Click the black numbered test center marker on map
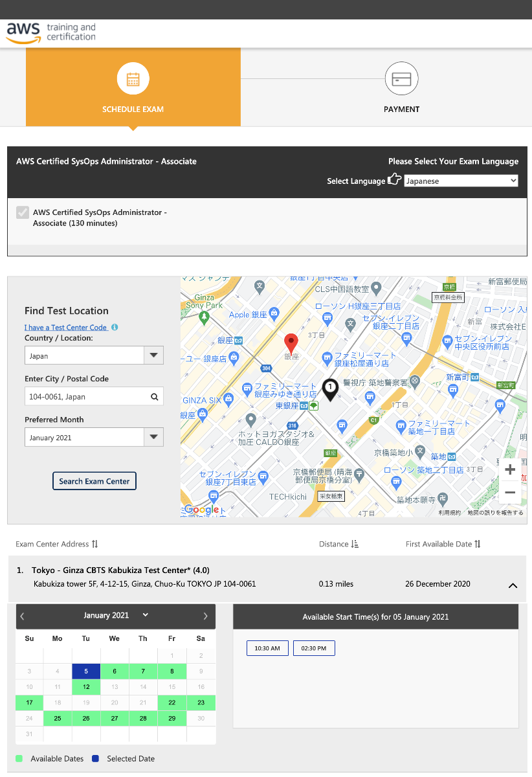 330,390
